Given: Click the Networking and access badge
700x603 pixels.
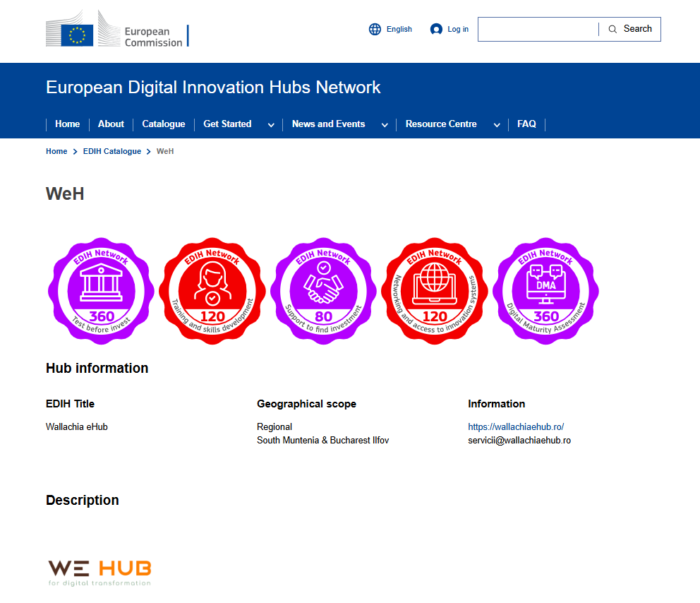Looking at the screenshot, I should click(x=435, y=291).
